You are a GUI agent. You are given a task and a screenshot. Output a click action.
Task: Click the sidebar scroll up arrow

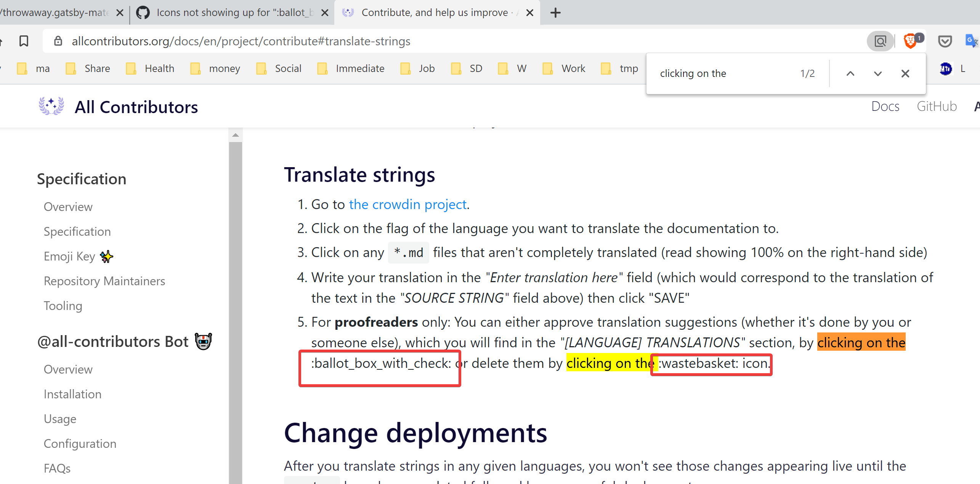point(236,135)
